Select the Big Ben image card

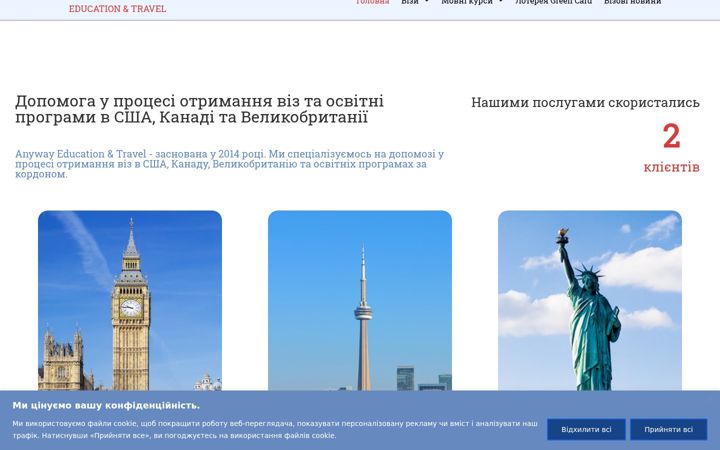(x=130, y=300)
